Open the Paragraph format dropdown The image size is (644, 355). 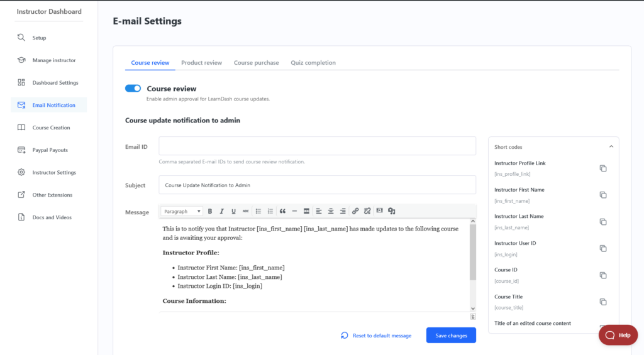pyautogui.click(x=182, y=211)
